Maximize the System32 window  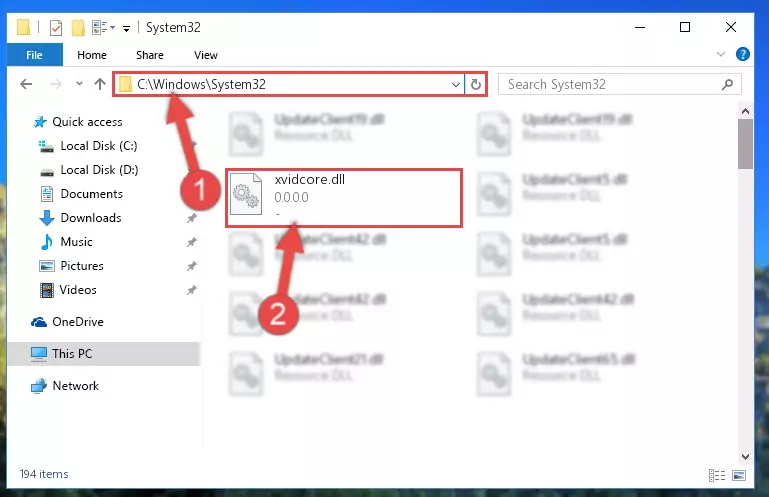[x=685, y=27]
